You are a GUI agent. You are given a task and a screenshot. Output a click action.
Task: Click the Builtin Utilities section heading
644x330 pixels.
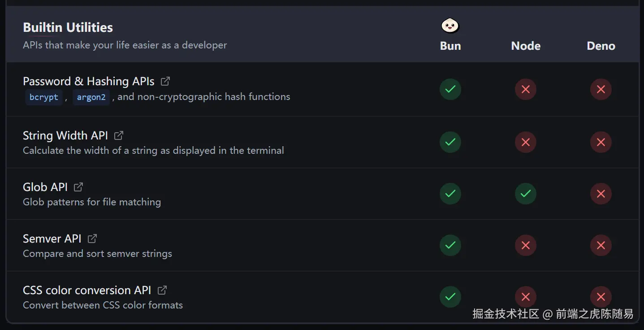(68, 27)
